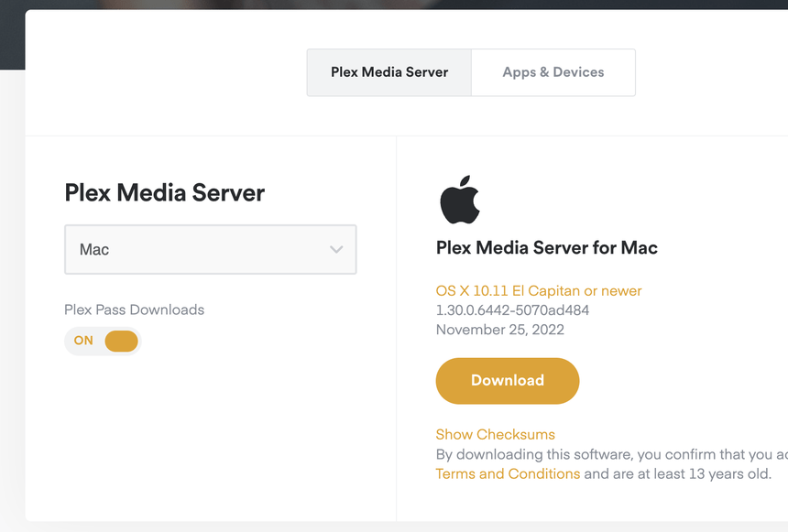788x532 pixels.
Task: Click the chevron arrow in the platform selector
Action: click(x=336, y=249)
